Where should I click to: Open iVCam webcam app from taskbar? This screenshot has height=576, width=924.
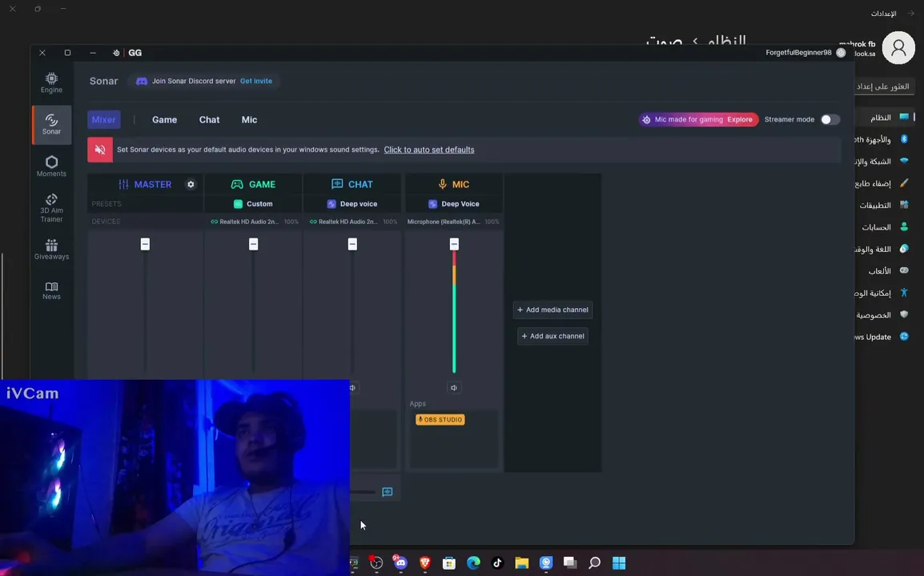(546, 563)
